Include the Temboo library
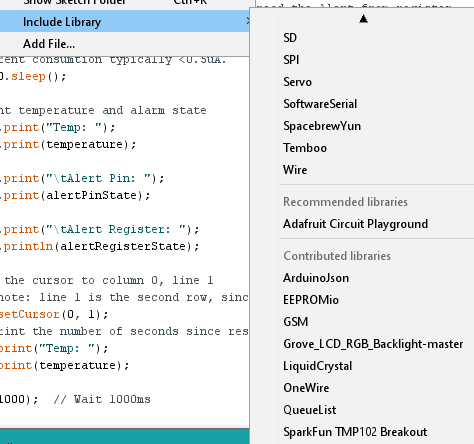Image resolution: width=474 pixels, height=444 pixels. click(x=362, y=148)
